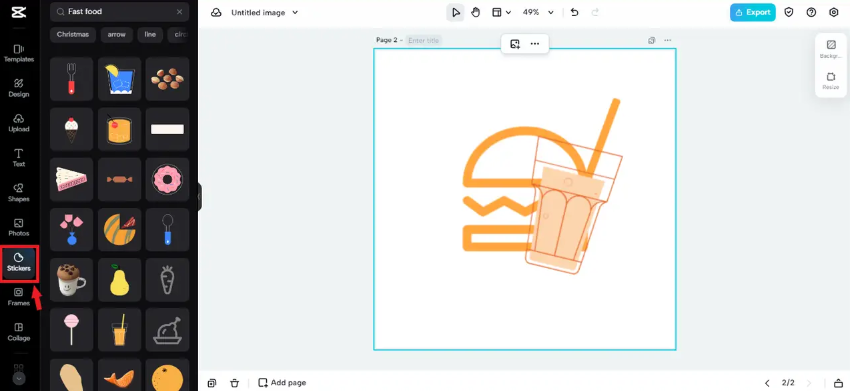The height and width of the screenshot is (391, 850).
Task: Redo the last action
Action: point(595,12)
